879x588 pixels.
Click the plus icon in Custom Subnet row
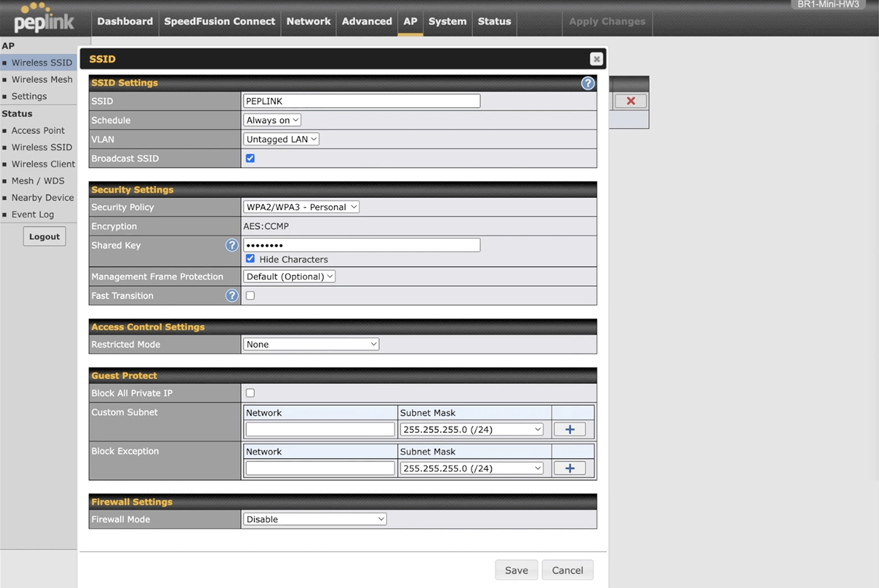(570, 429)
